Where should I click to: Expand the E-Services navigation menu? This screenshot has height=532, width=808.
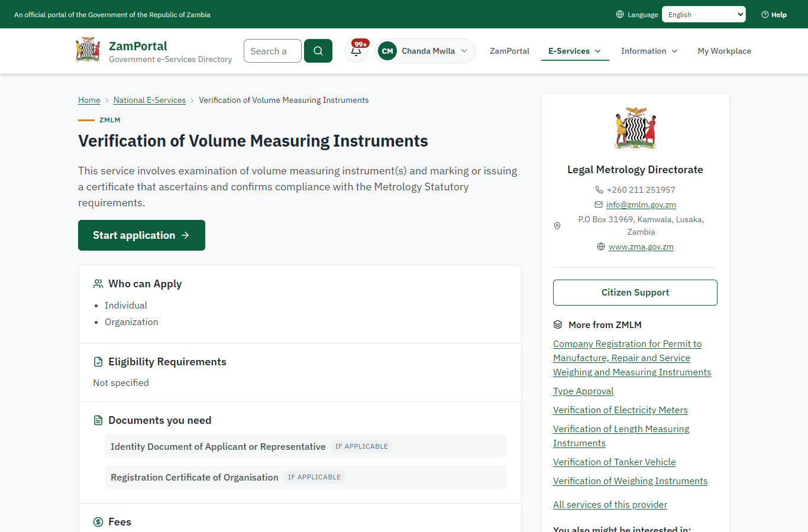(x=575, y=51)
